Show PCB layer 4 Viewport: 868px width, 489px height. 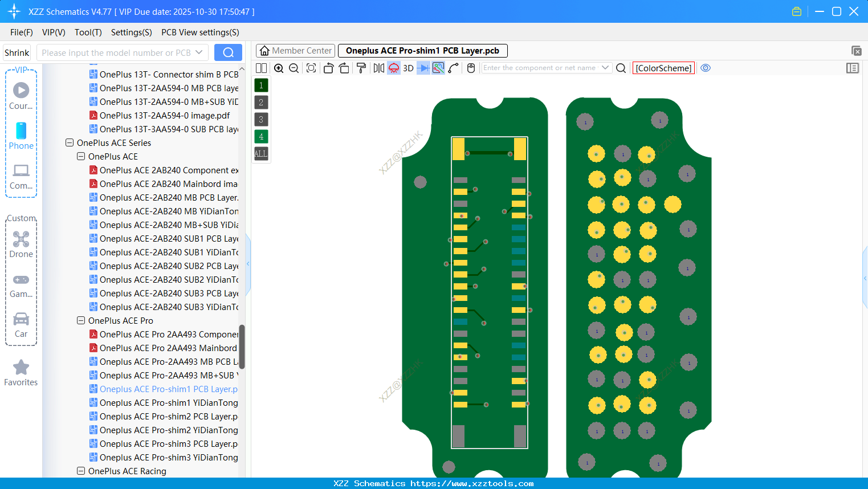point(261,137)
